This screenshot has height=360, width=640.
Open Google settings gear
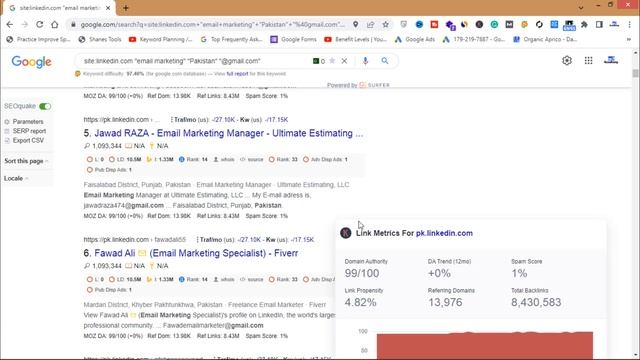coord(567,60)
